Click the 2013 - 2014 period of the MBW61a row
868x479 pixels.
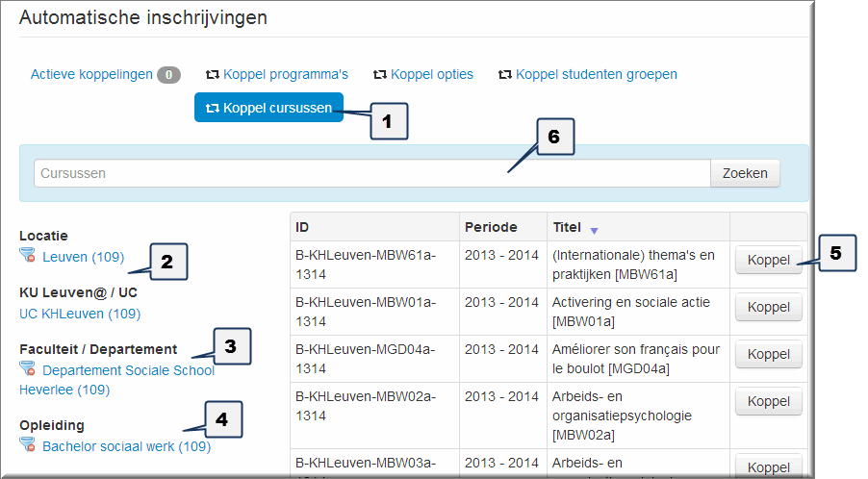(501, 255)
